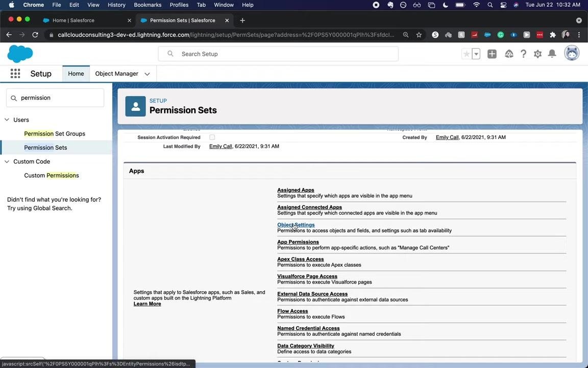Open the Bookmarks menu
The image size is (588, 368).
click(148, 5)
